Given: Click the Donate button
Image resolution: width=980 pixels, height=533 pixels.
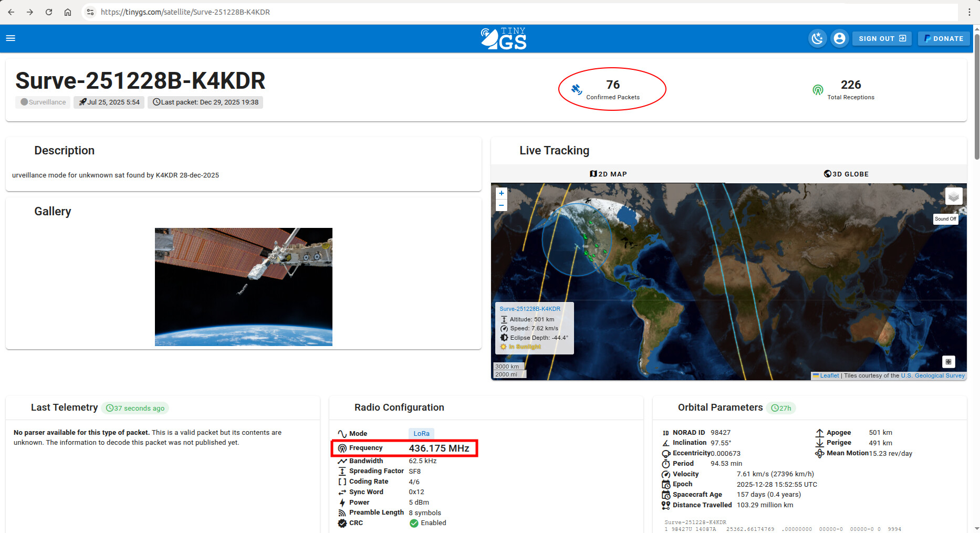Looking at the screenshot, I should click(944, 38).
